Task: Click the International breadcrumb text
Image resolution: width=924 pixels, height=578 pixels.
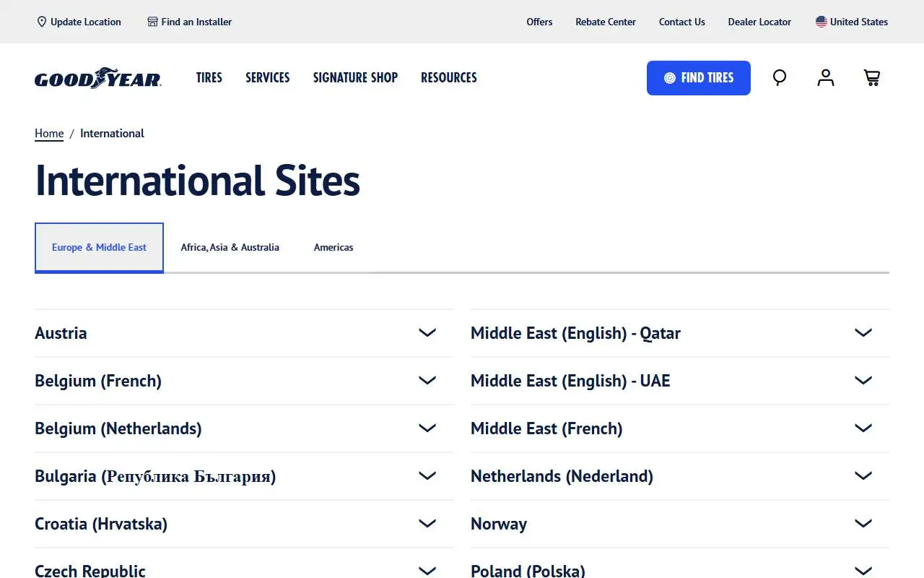Action: pyautogui.click(x=112, y=134)
